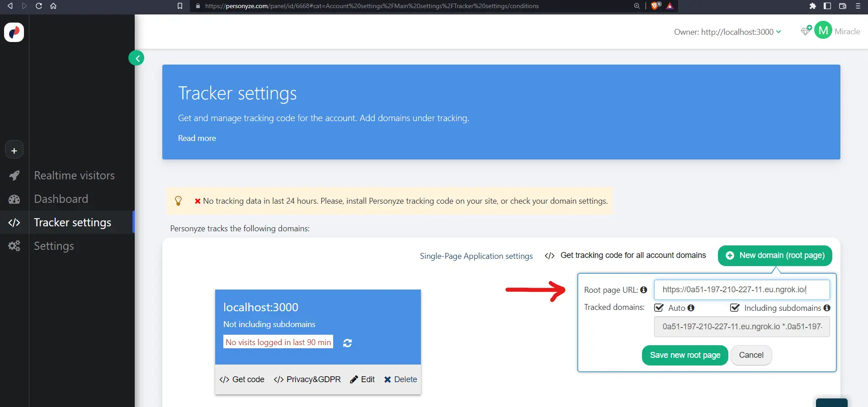Viewport: 868px width, 407px height.
Task: Click New domain (root page) button
Action: pyautogui.click(x=775, y=255)
